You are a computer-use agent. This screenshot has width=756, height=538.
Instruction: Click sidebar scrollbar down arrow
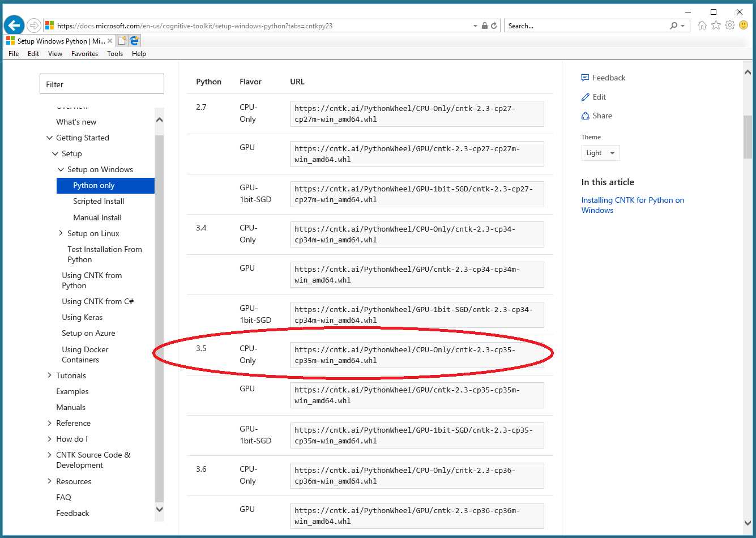[x=159, y=509]
